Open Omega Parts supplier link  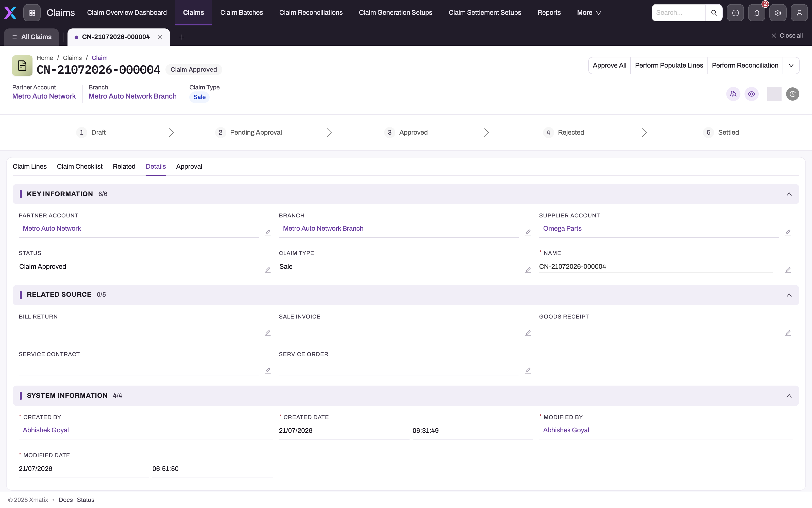[562, 228]
